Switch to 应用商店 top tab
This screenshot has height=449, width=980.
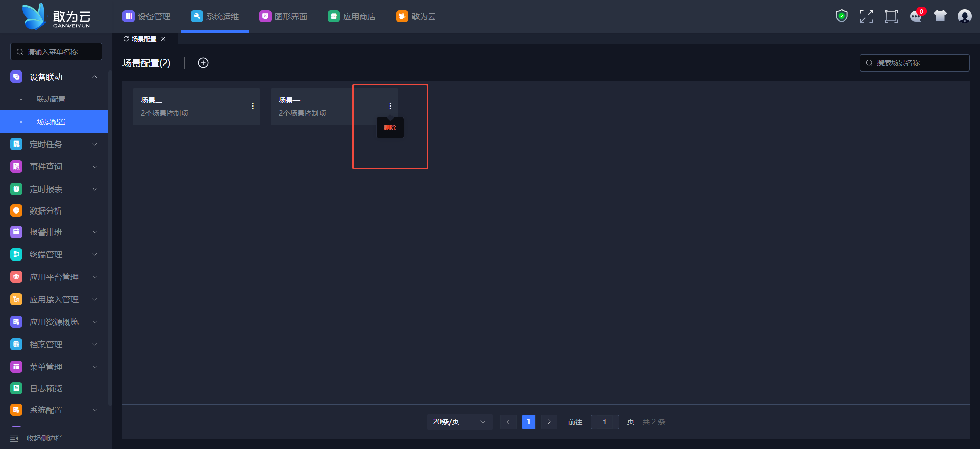[x=352, y=16]
